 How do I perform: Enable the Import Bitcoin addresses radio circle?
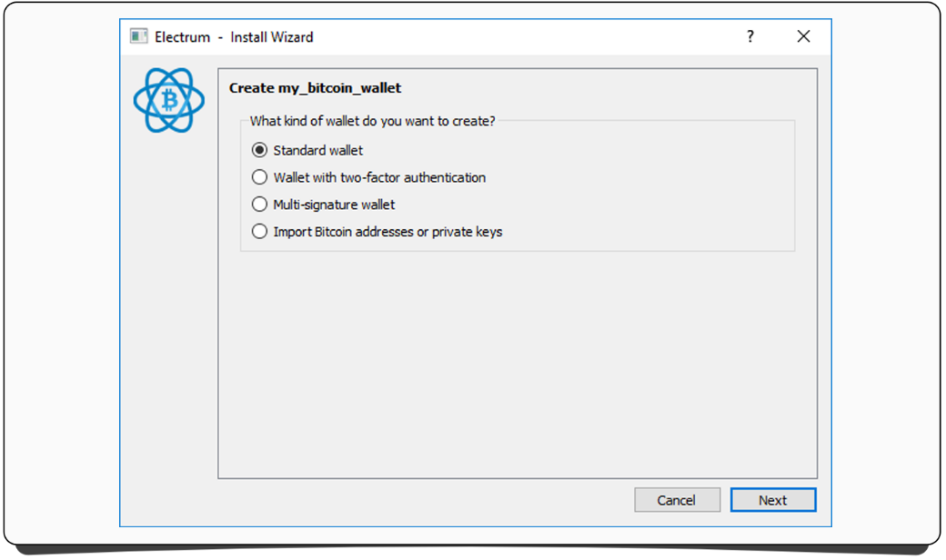tap(260, 232)
